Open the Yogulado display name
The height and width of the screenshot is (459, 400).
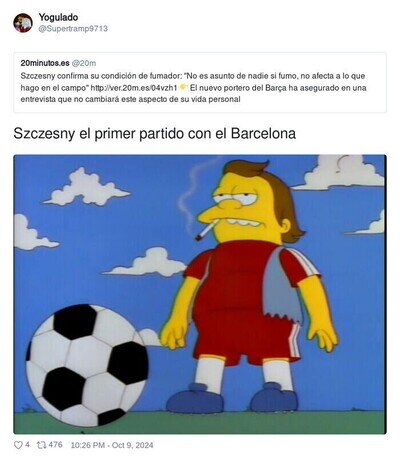(x=58, y=17)
